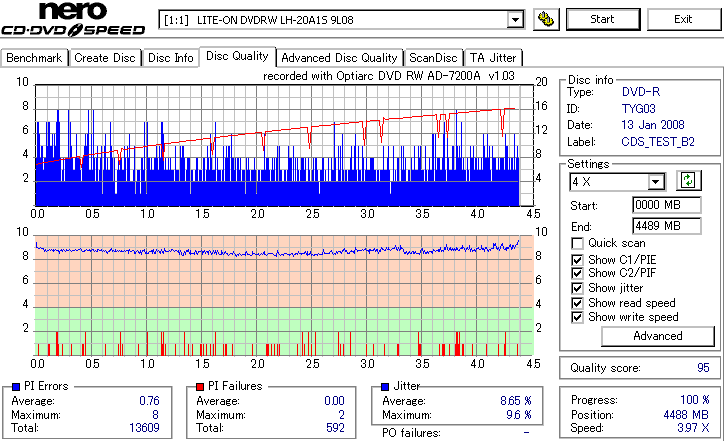Viewport: 724px width, 441px height.
Task: Select the Disc Quality tab
Action: [237, 56]
